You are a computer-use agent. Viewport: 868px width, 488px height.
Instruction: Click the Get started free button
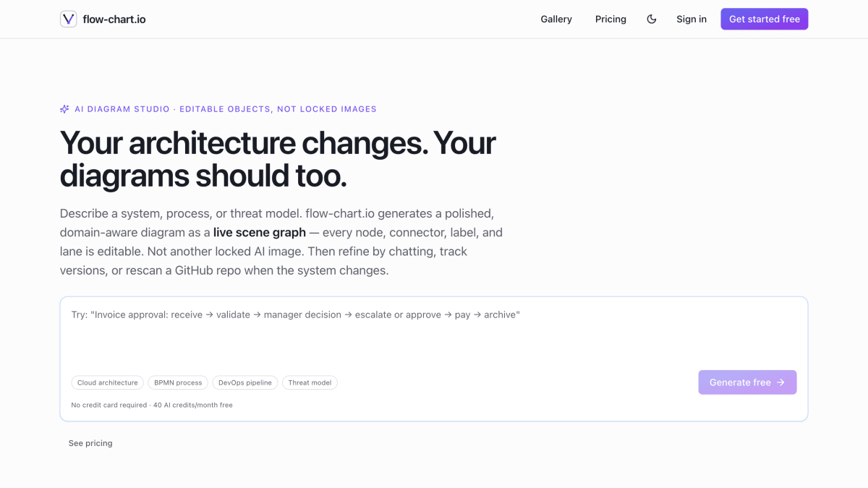coord(765,19)
